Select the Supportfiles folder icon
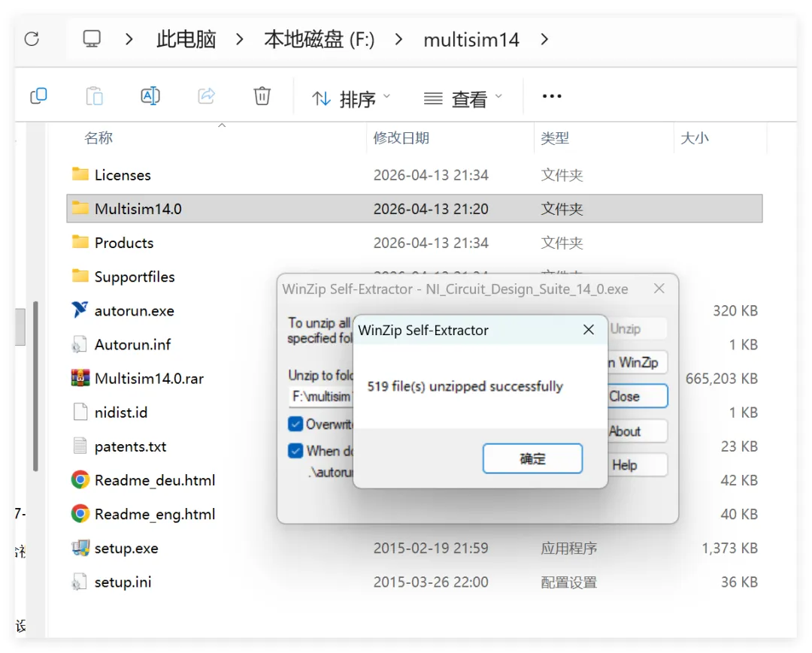 click(x=80, y=276)
